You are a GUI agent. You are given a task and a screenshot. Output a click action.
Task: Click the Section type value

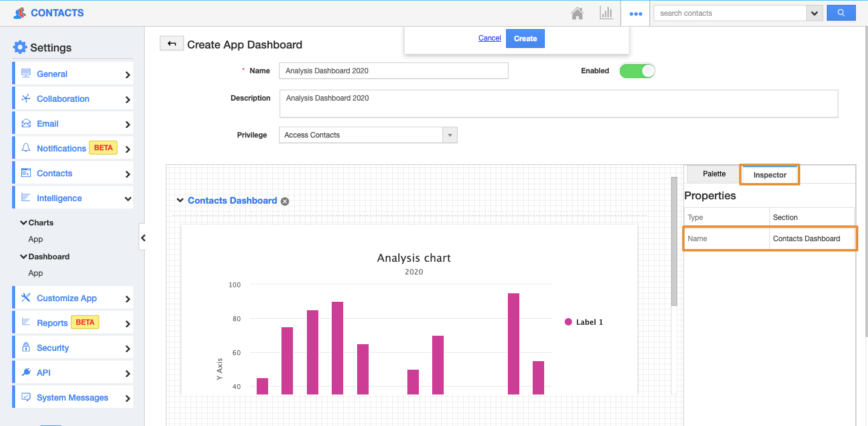coord(785,218)
